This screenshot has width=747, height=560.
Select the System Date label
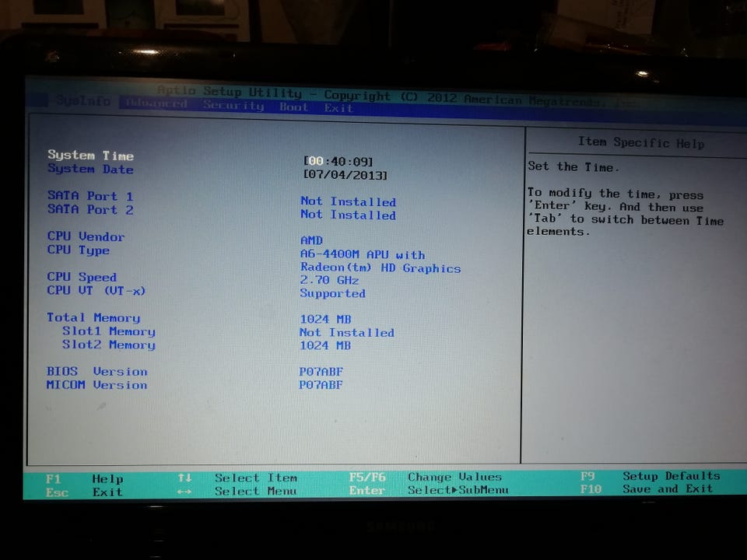click(x=90, y=169)
